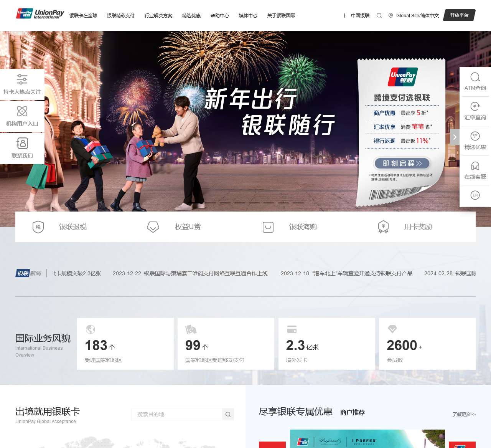Click the 银联新闻 news label
The height and width of the screenshot is (448, 491).
pyautogui.click(x=28, y=273)
